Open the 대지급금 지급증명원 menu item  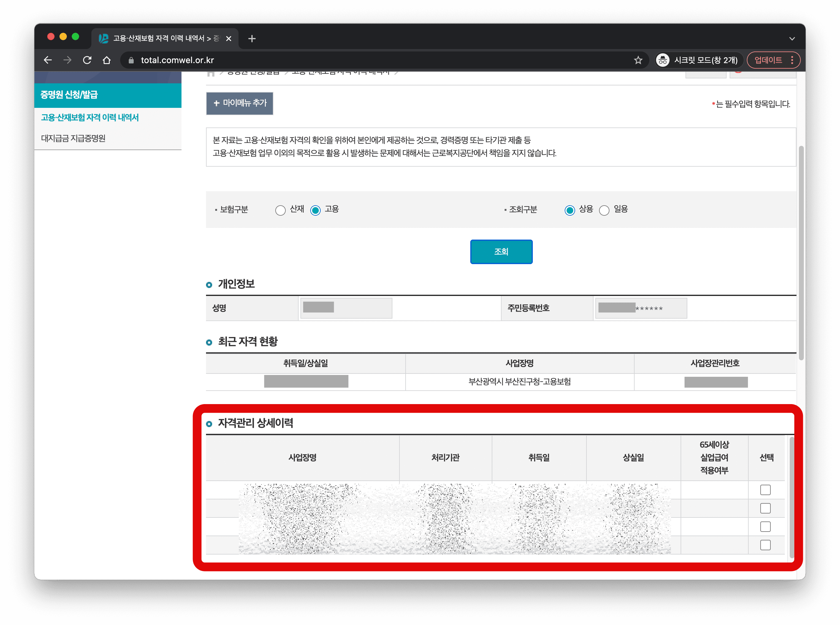[x=74, y=138]
